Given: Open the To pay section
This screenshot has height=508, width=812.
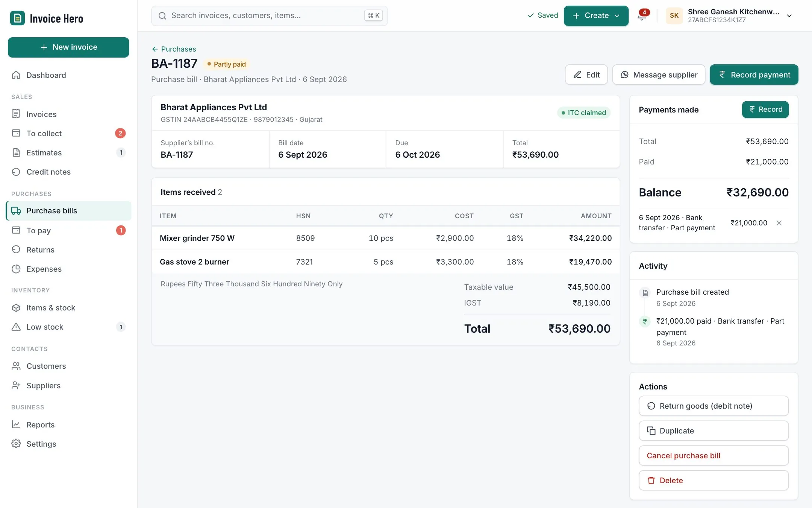Looking at the screenshot, I should pos(68,230).
